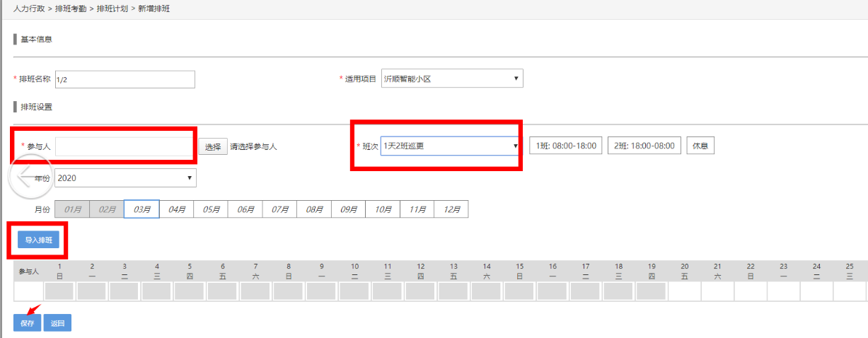This screenshot has height=338, width=868.
Task: Click the 选择 button for participants
Action: (x=213, y=146)
